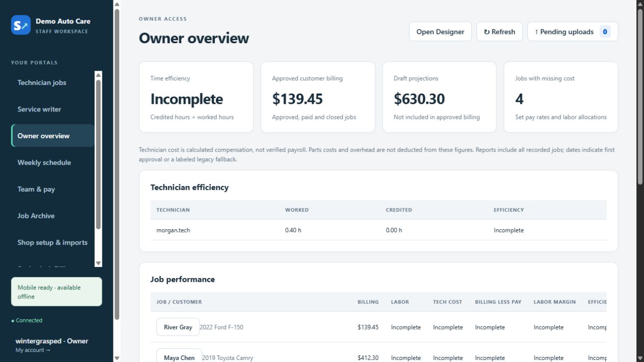Refresh the owner overview data

coord(499,32)
